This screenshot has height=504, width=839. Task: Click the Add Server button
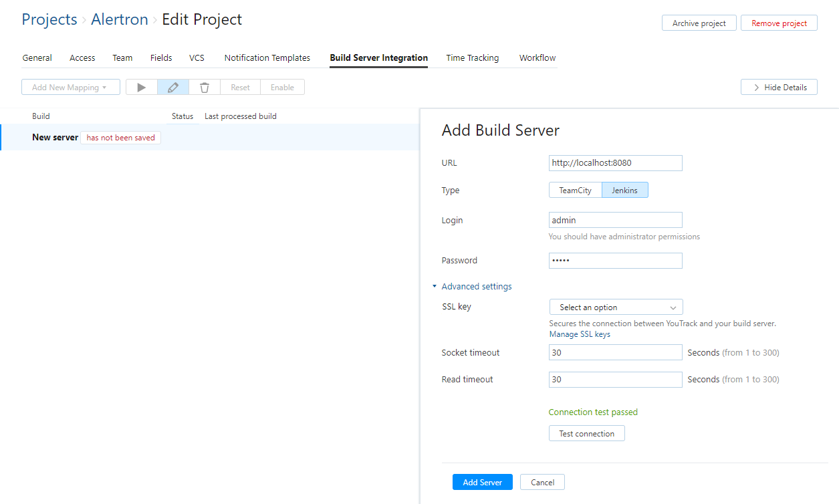tap(482, 483)
